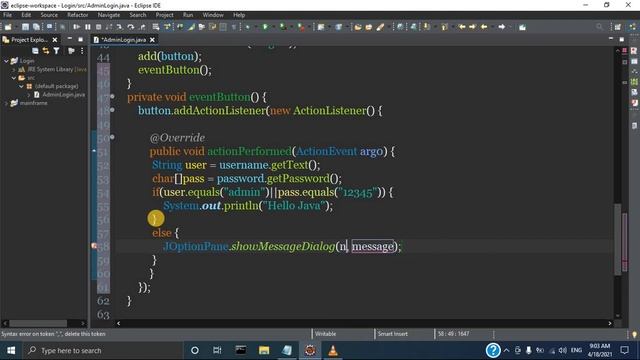The height and width of the screenshot is (360, 640).
Task: Click the Debug (bug) toolbar icon
Action: coord(247,27)
